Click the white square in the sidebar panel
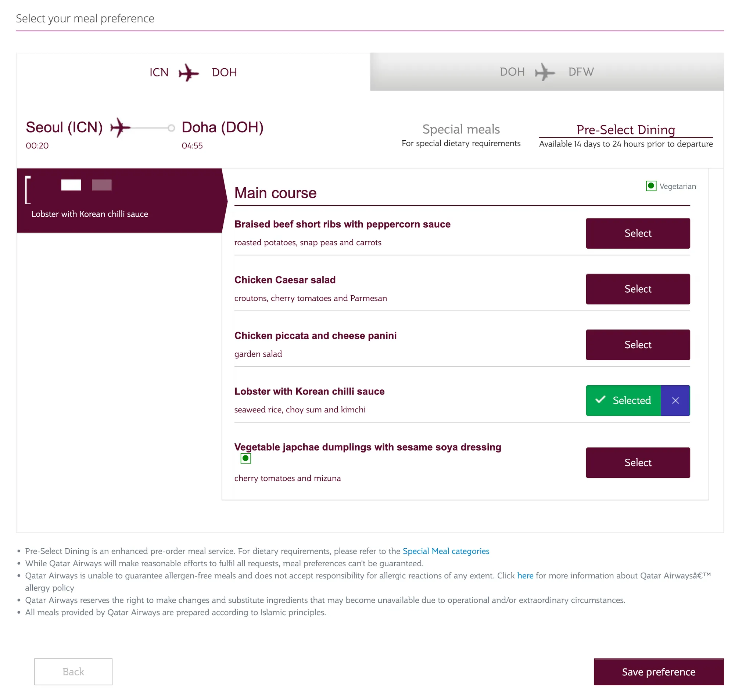735x700 pixels. point(71,185)
